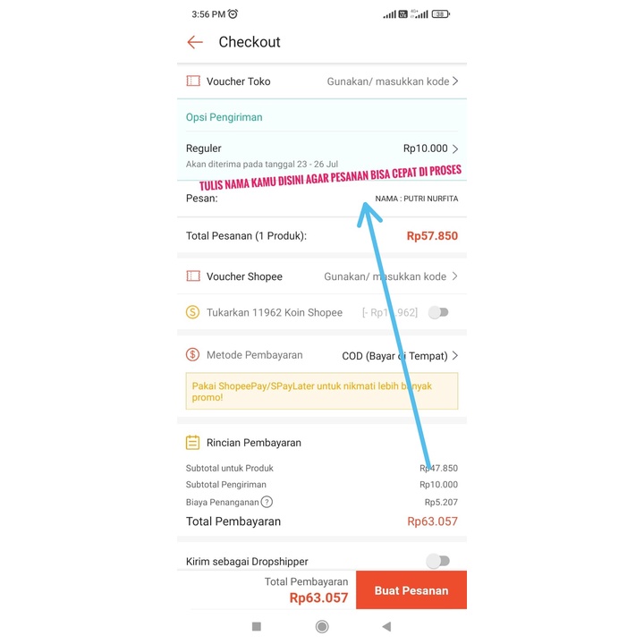
Task: Click the Rincian Pembayaran list icon
Action: point(192,443)
